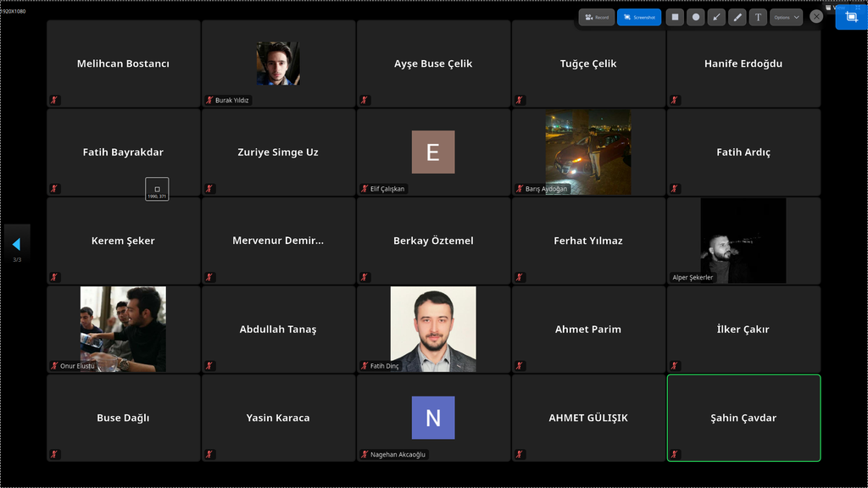Click muted mic icon on Melihcan Bostancı tile
The width and height of the screenshot is (868, 488).
[x=54, y=100]
